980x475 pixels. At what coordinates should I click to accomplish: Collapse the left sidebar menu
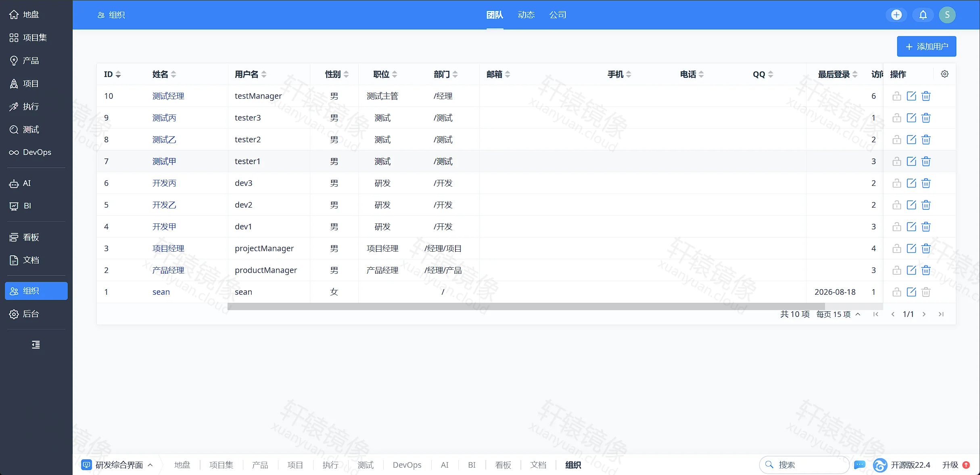[36, 345]
